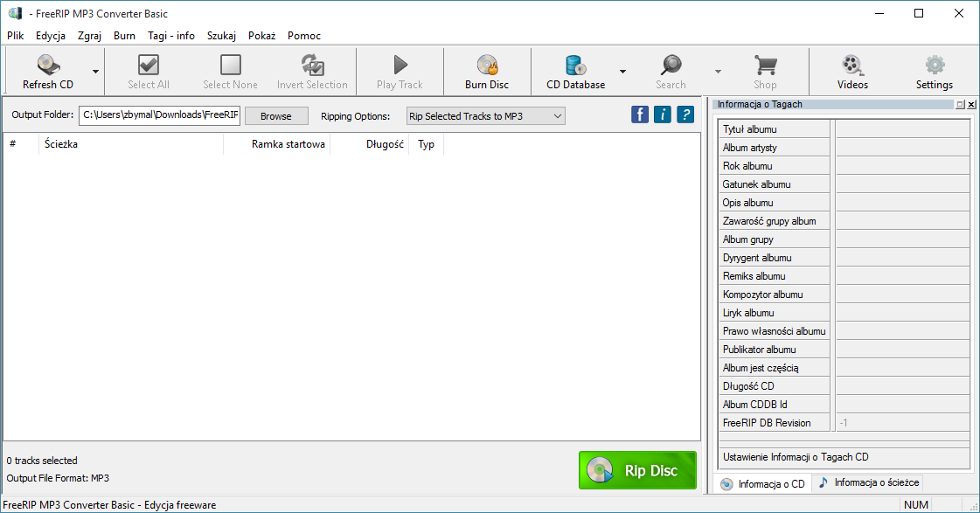The height and width of the screenshot is (513, 980).
Task: Click the 0 tracks selected status text
Action: [42, 461]
